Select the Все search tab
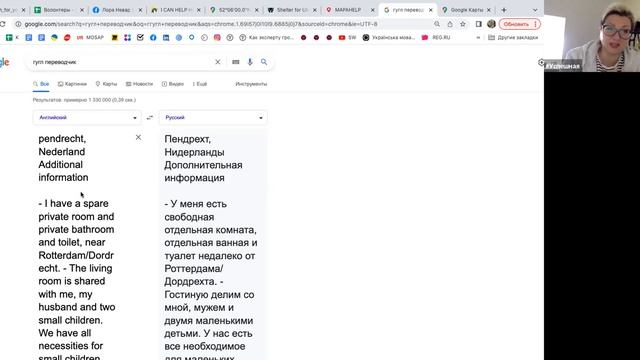640x360 pixels. pos(41,84)
